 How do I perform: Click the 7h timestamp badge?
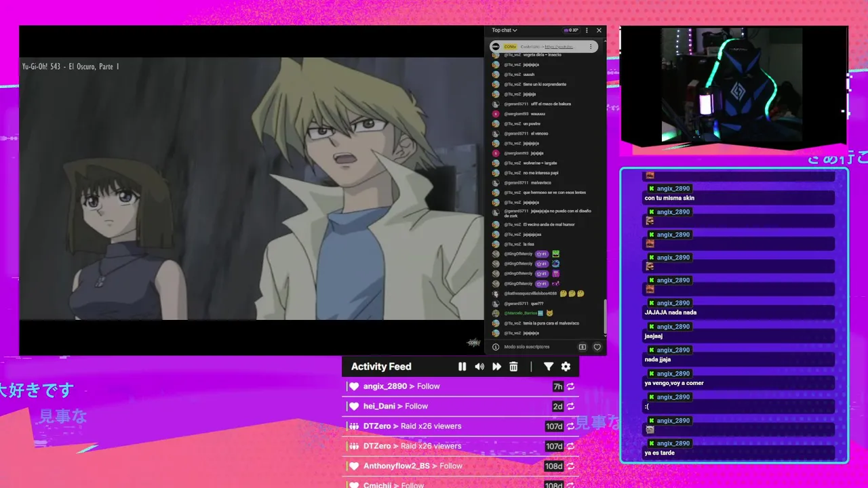tap(558, 386)
